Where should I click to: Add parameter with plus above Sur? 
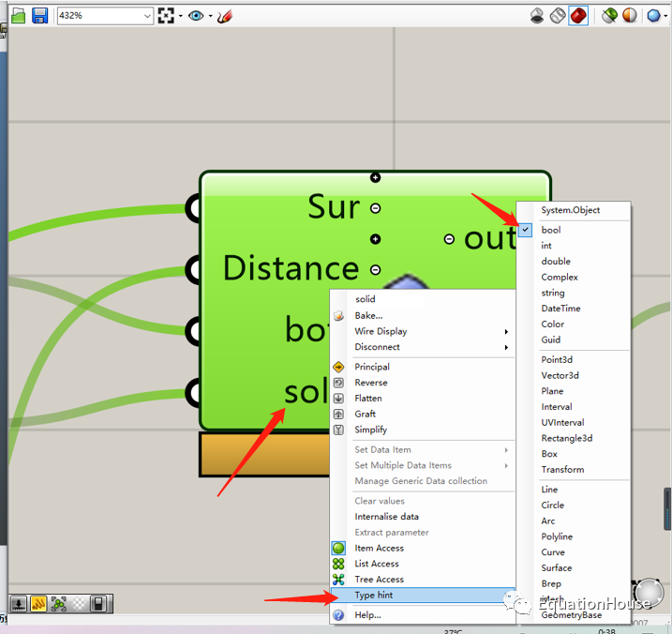pyautogui.click(x=375, y=177)
